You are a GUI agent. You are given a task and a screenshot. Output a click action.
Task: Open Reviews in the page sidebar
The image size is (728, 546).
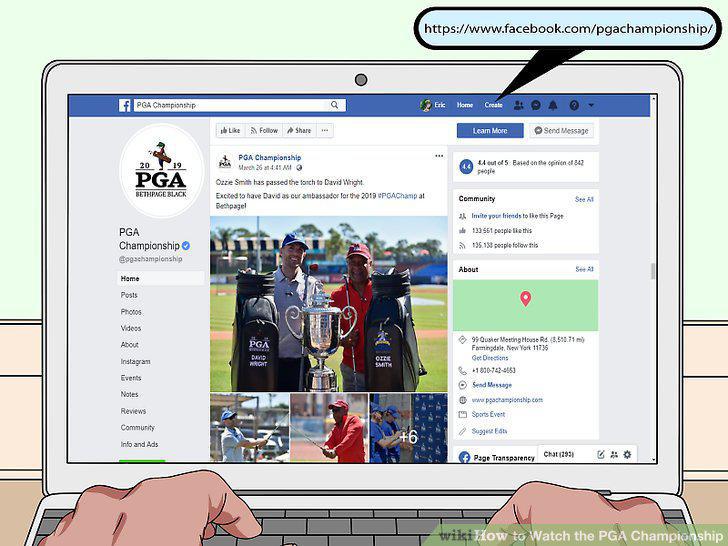(133, 411)
